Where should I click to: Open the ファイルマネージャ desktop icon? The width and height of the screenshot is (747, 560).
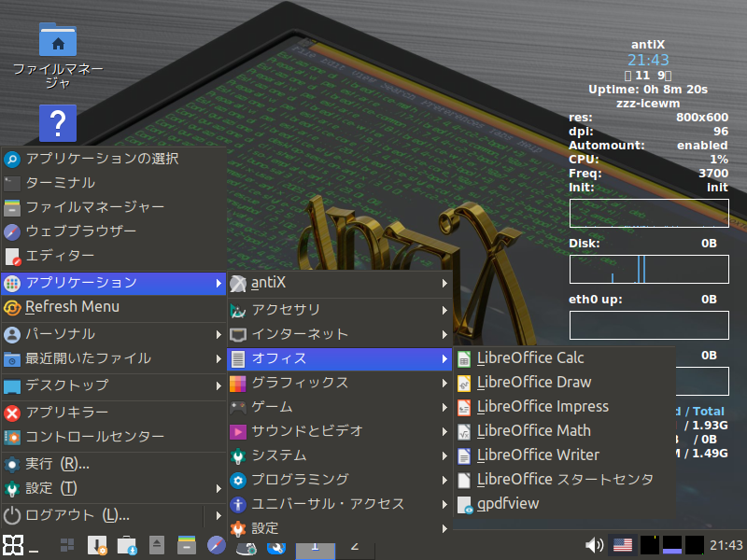tap(58, 55)
